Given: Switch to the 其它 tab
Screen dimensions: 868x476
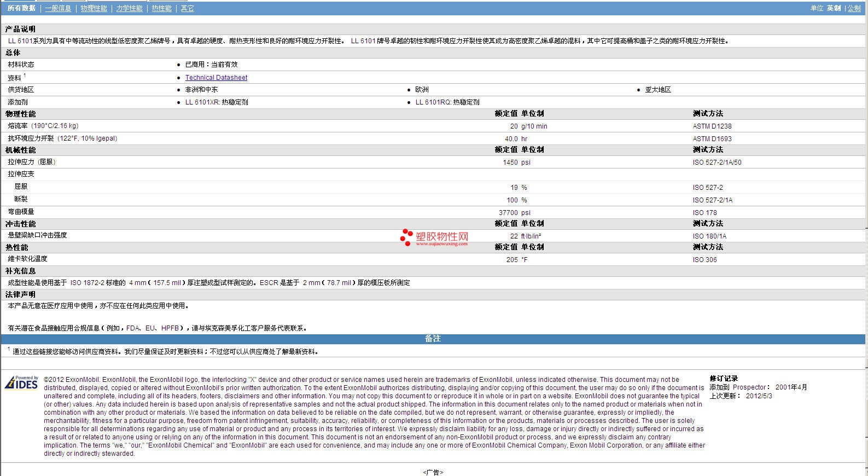Looking at the screenshot, I should pyautogui.click(x=187, y=8).
